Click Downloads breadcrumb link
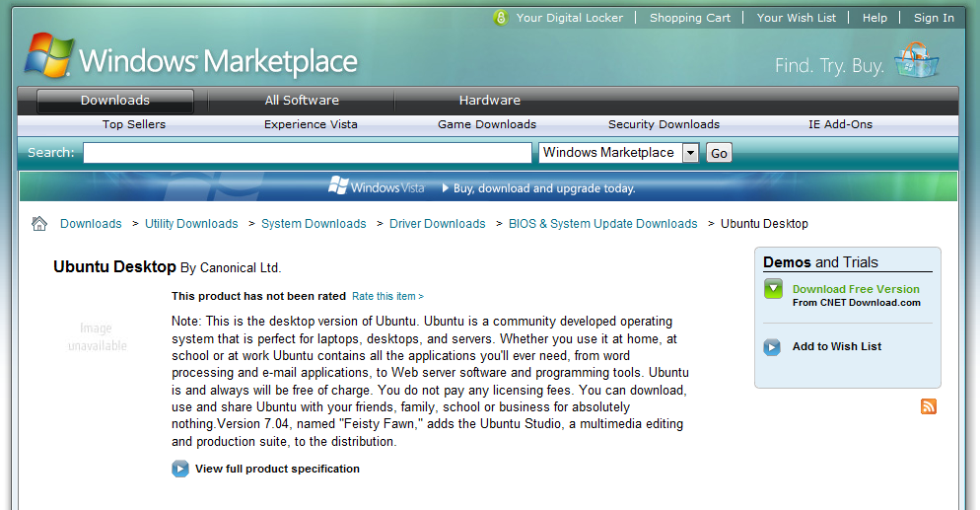Screen dimensions: 980x510 pos(91,224)
